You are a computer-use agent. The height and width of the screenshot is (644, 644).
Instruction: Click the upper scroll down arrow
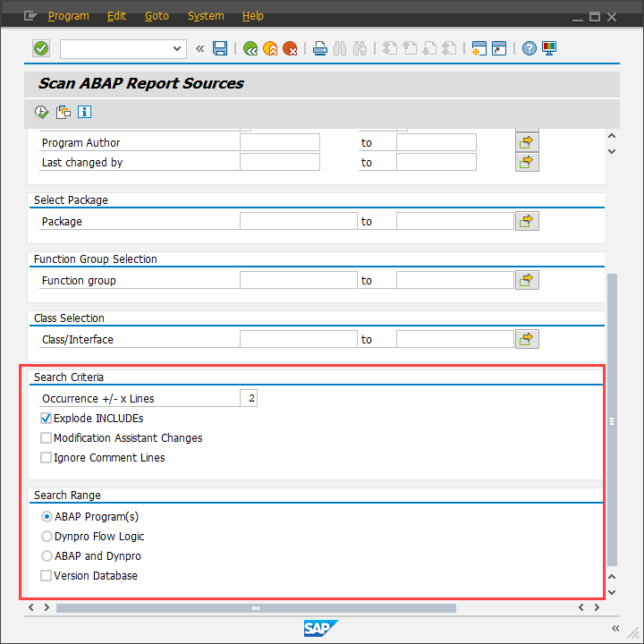tap(612, 151)
